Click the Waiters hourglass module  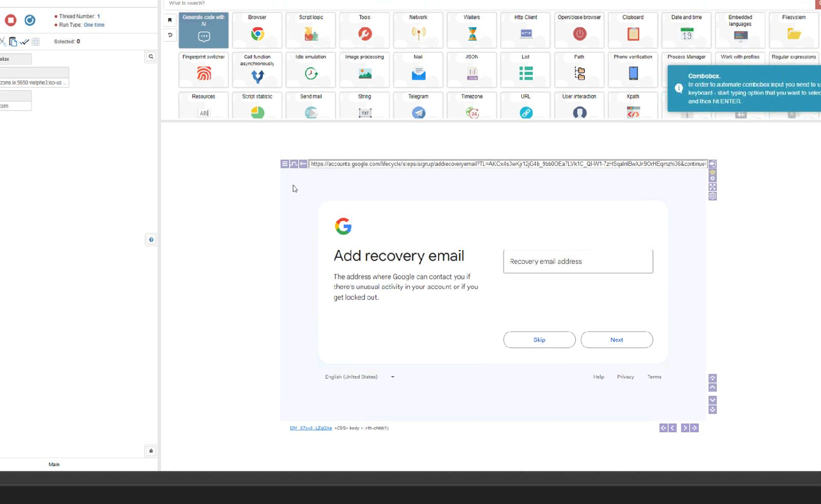click(x=472, y=30)
